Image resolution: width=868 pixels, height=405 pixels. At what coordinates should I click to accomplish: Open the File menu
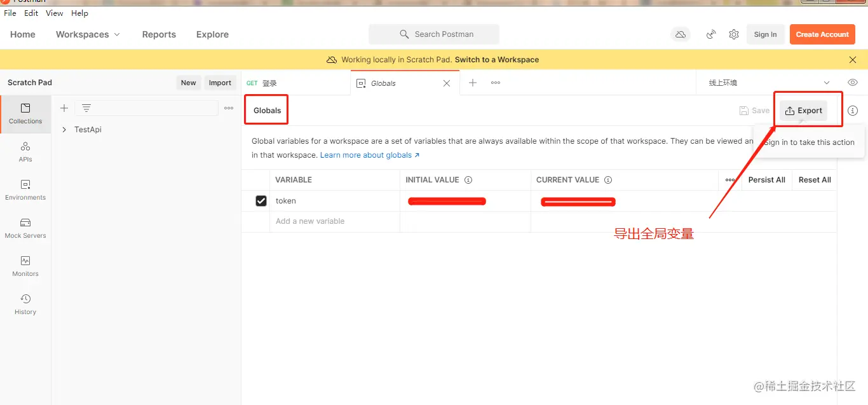(x=10, y=13)
